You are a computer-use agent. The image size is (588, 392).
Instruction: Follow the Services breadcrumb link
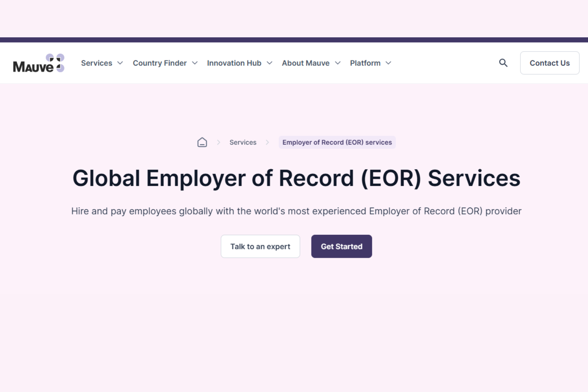[243, 142]
